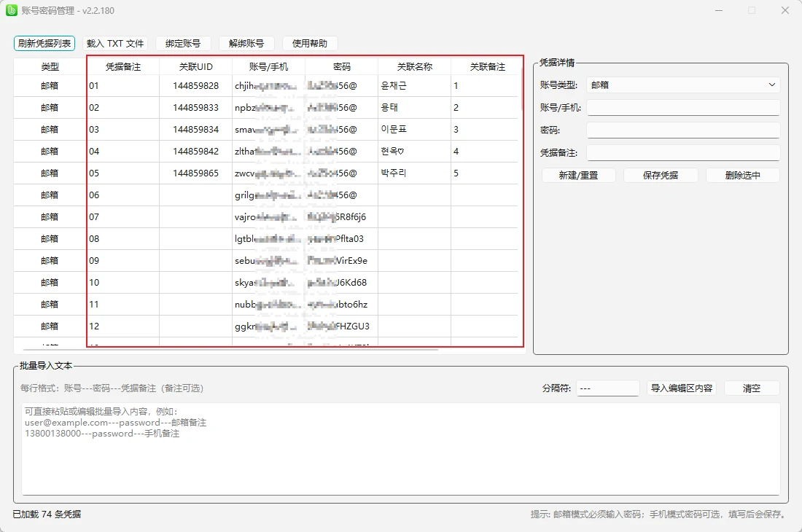Close the 账号密码管理 window
The height and width of the screenshot is (532, 802).
(x=785, y=10)
